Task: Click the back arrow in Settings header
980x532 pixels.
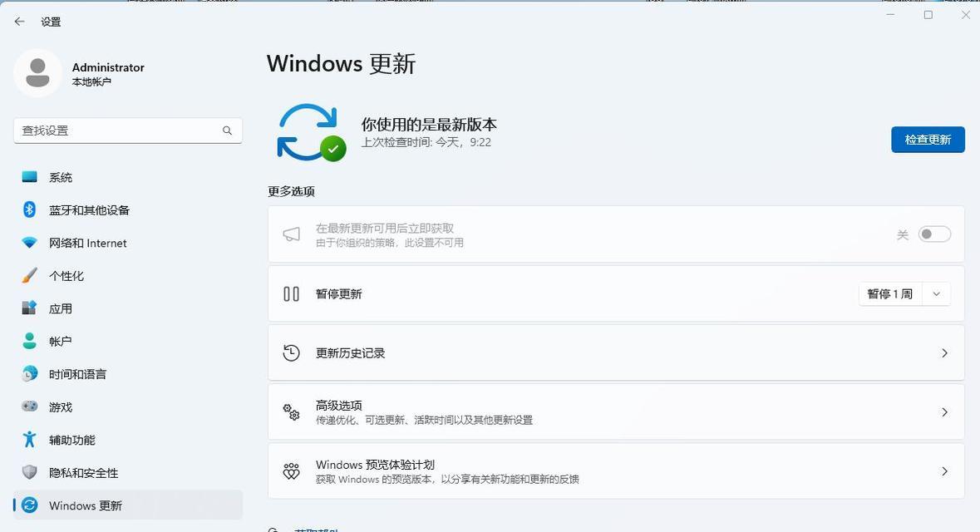Action: (19, 22)
